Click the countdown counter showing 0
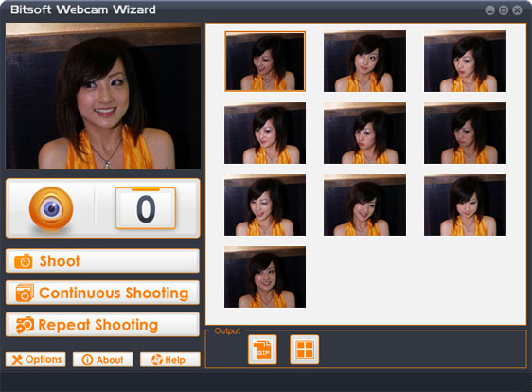The image size is (532, 392). [x=146, y=207]
